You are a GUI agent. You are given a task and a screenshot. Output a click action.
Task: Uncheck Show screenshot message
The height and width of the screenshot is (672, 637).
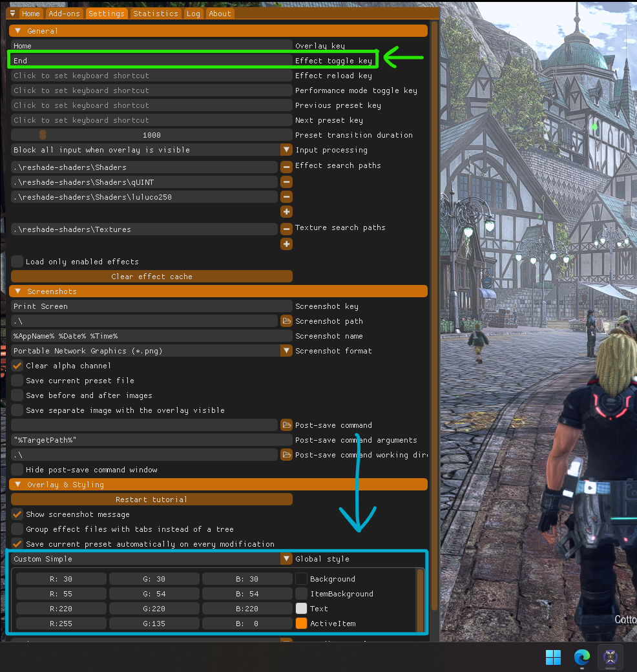[x=17, y=514]
